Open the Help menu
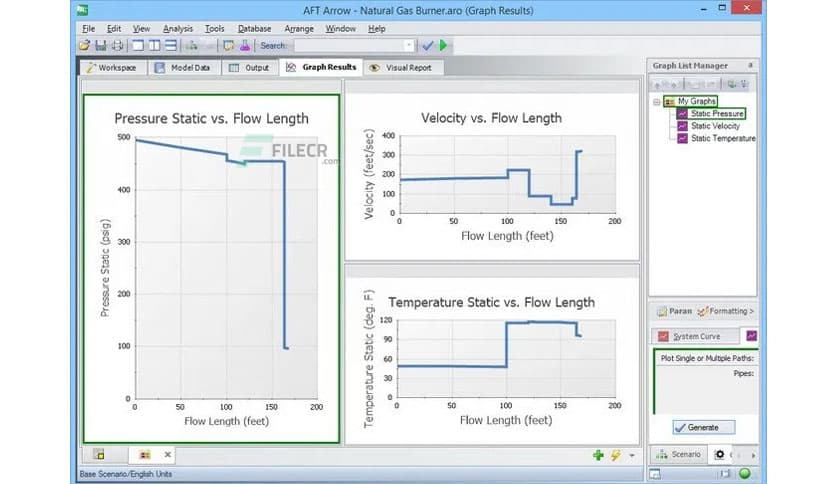This screenshot has height=484, width=836. [x=376, y=29]
